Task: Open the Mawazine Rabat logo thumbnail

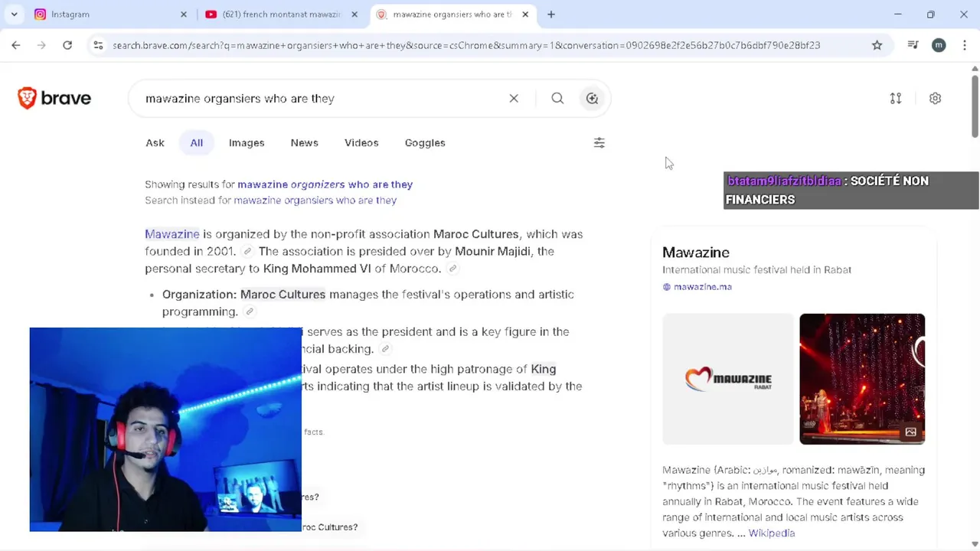Action: pyautogui.click(x=728, y=379)
